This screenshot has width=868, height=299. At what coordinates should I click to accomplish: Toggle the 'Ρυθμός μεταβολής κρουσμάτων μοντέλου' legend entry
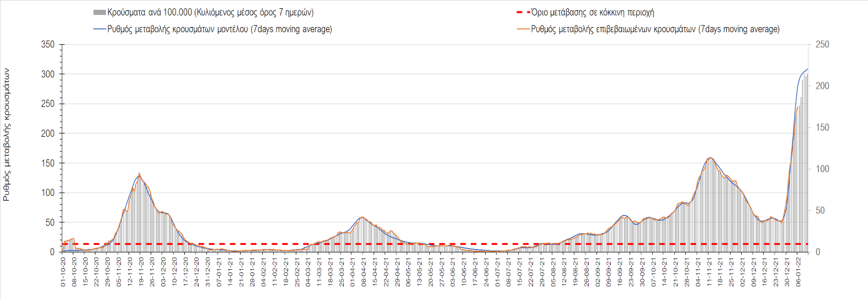point(220,29)
